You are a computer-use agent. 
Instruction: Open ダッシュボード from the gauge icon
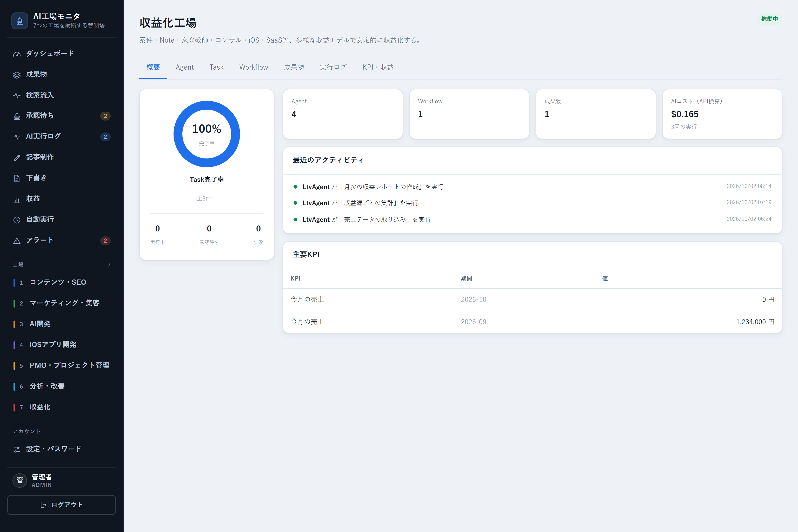(x=17, y=54)
